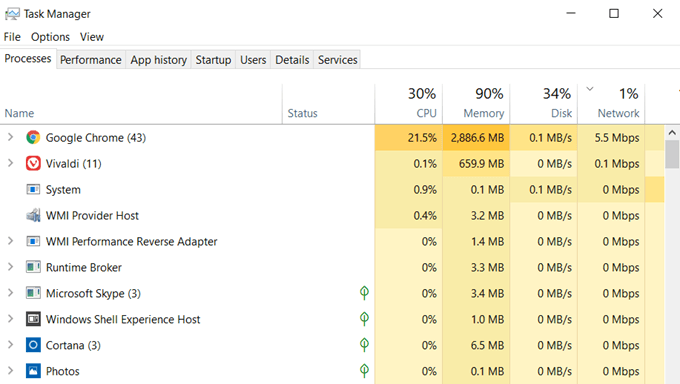Click the Photos process icon
This screenshot has height=384, width=680.
pos(33,371)
